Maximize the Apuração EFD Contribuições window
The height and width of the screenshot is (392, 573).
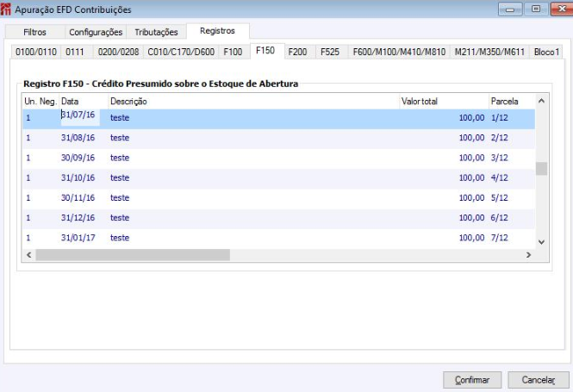pos(536,9)
